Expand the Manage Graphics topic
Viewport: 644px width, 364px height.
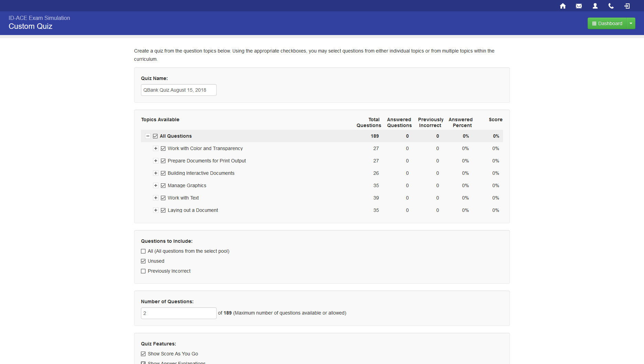[156, 185]
